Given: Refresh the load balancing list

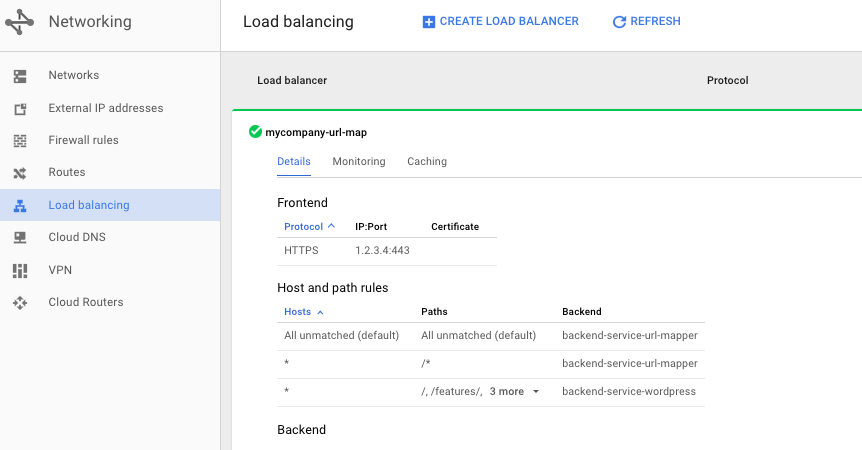Looking at the screenshot, I should [646, 21].
